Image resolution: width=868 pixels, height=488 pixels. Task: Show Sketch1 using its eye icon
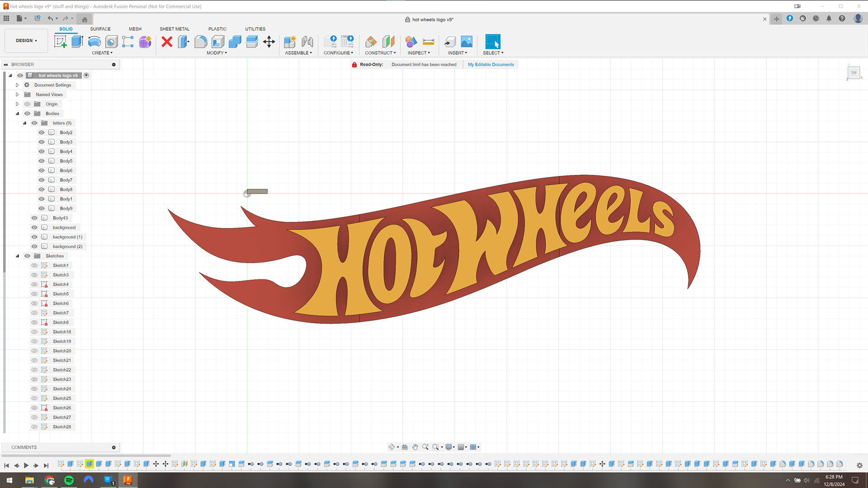coord(34,265)
